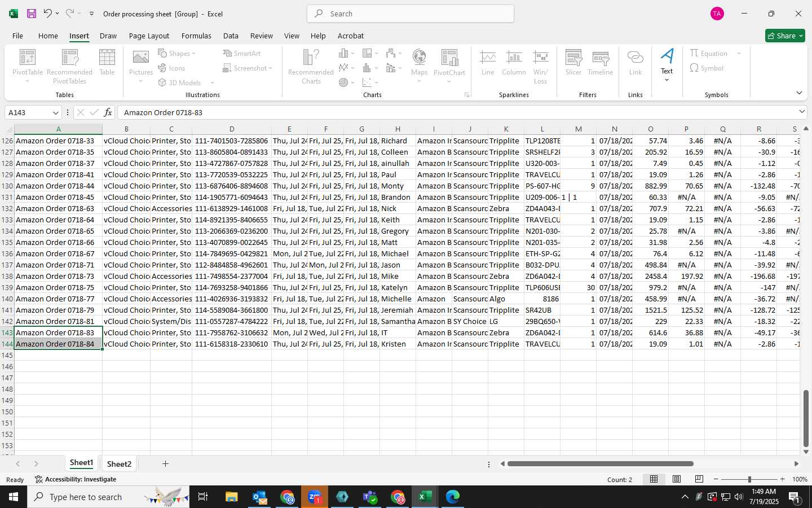
Task: Click the View tab
Action: point(292,36)
